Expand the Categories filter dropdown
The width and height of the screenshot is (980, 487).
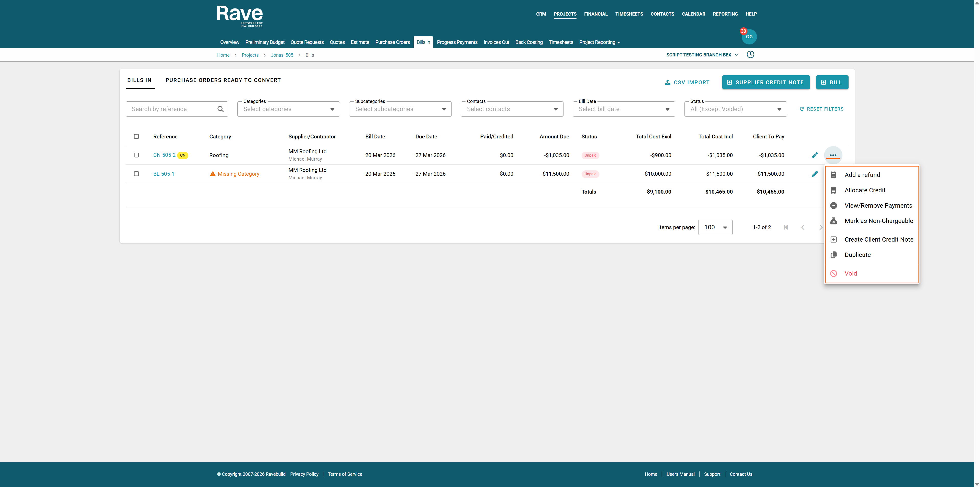click(288, 109)
